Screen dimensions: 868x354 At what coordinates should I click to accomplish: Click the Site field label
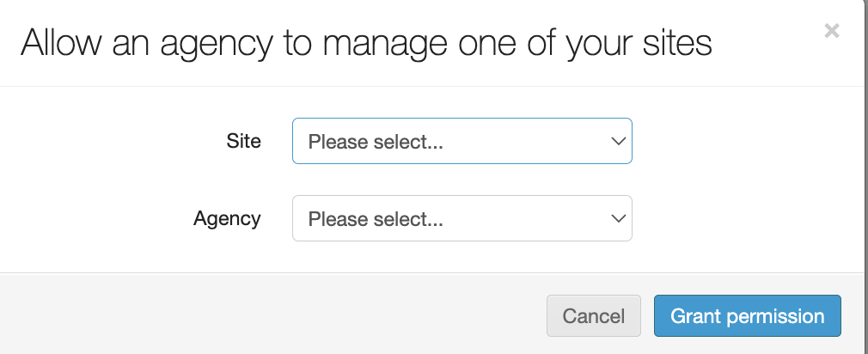click(x=243, y=141)
